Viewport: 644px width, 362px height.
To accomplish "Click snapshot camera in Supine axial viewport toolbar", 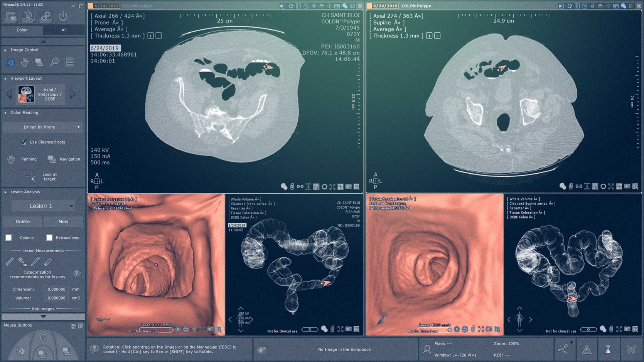I will [627, 186].
